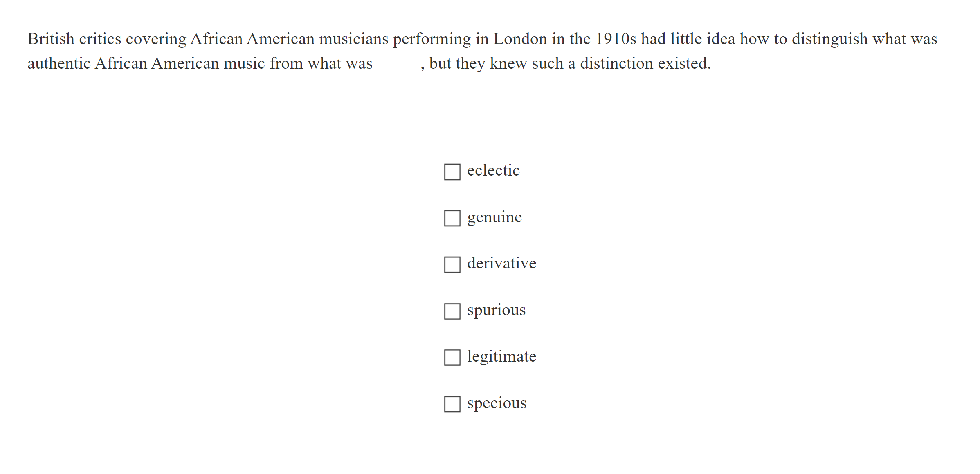Click the word "authentic" in the passage

coord(59,63)
